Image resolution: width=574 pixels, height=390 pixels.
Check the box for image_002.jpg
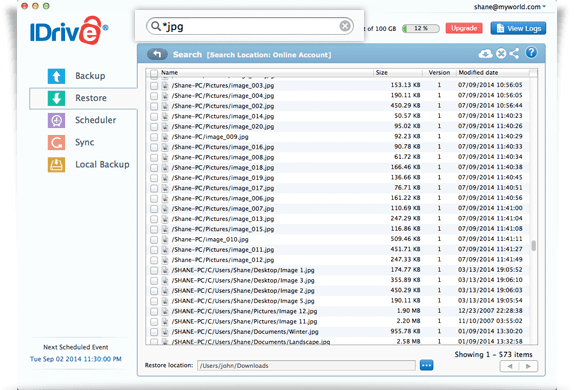click(154, 106)
